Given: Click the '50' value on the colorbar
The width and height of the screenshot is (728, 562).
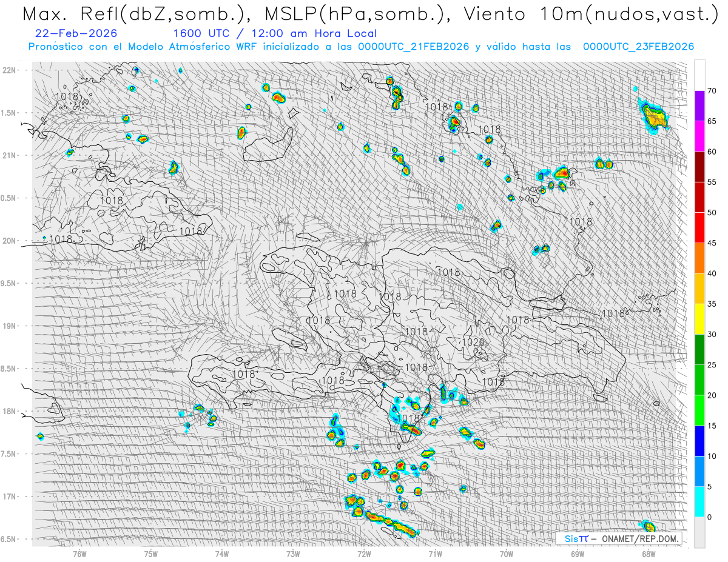Looking at the screenshot, I should pos(712,213).
